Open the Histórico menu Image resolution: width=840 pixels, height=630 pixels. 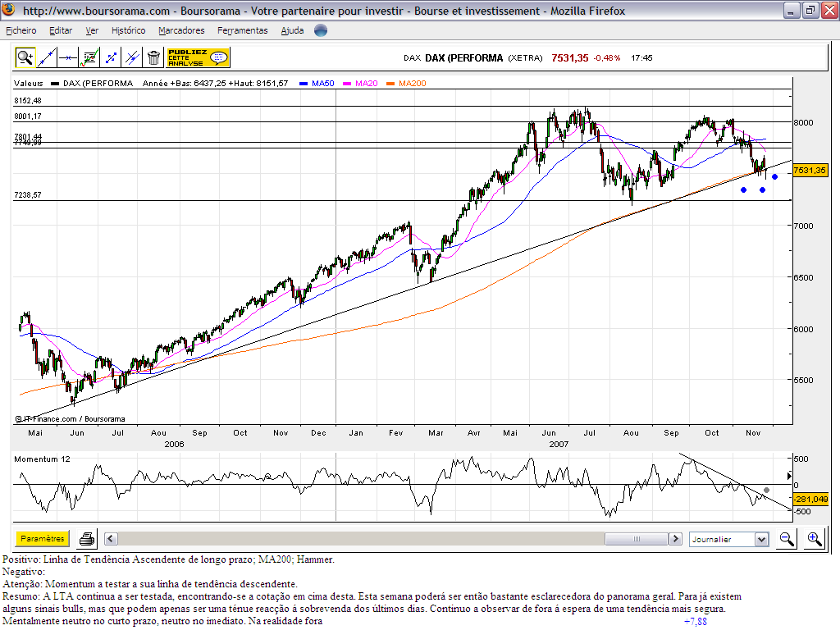tap(129, 30)
